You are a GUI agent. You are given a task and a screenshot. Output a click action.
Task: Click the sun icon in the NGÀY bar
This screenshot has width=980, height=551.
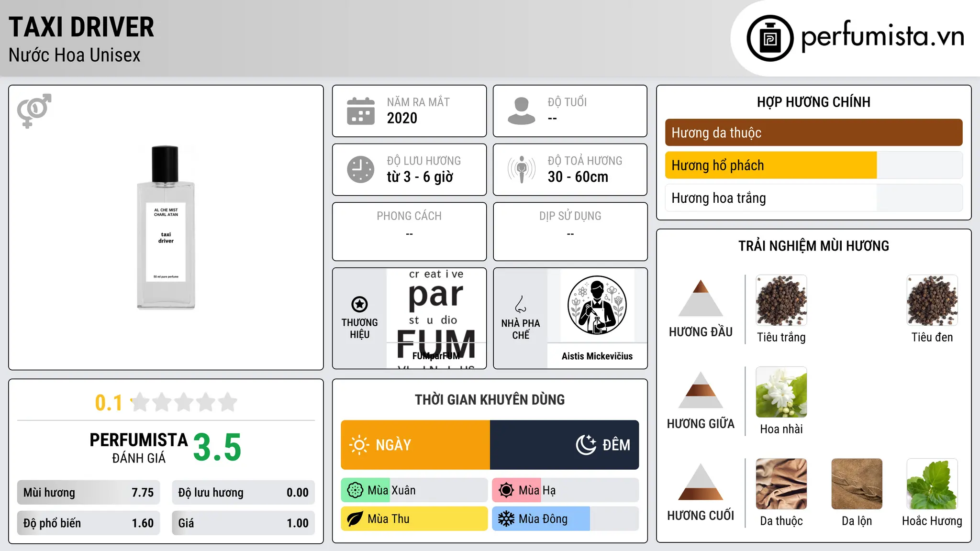pyautogui.click(x=359, y=445)
